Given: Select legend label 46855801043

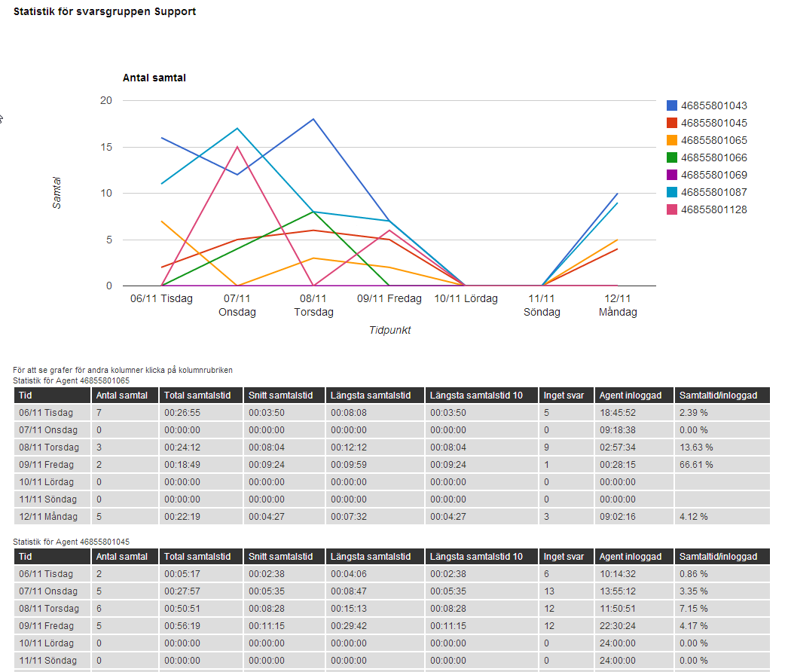Looking at the screenshot, I should pos(714,105).
